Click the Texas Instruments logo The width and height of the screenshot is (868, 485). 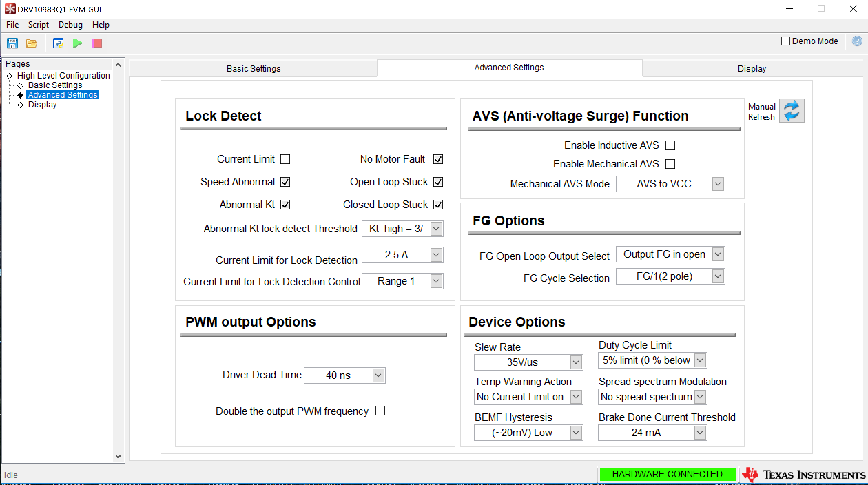pyautogui.click(x=804, y=475)
